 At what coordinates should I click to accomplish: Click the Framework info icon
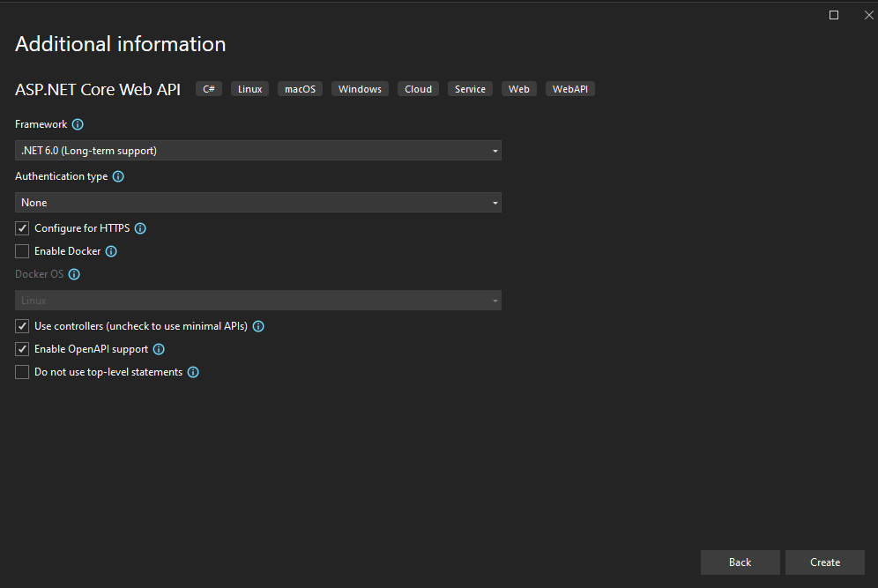tap(78, 124)
